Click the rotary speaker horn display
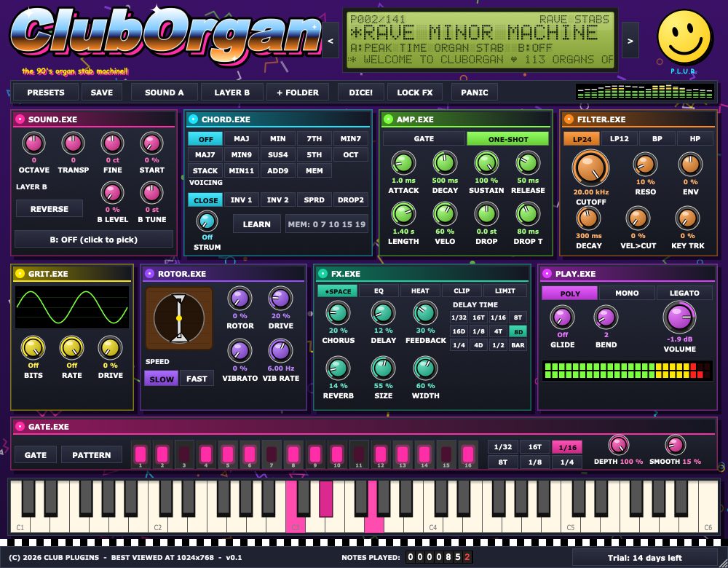728x568 pixels. (x=179, y=318)
